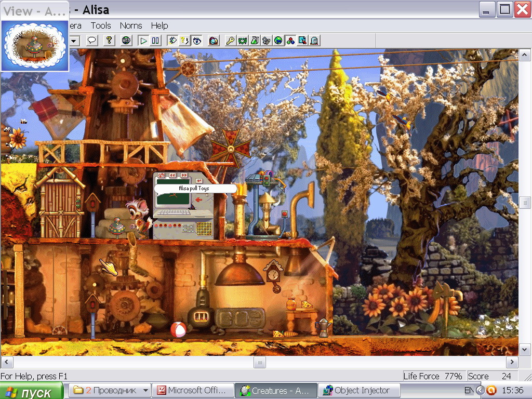Click the carrot on the kitchen floor

click(x=291, y=334)
